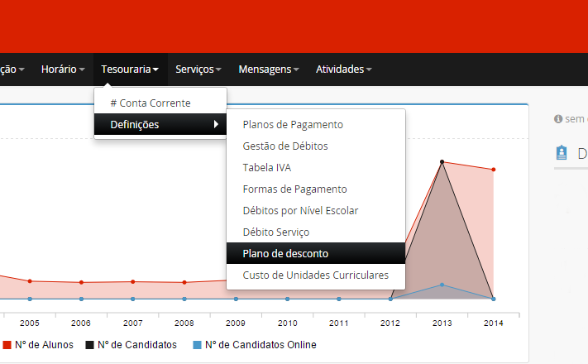Open the Atividades dropdown menu
This screenshot has height=364, width=588.
(343, 69)
